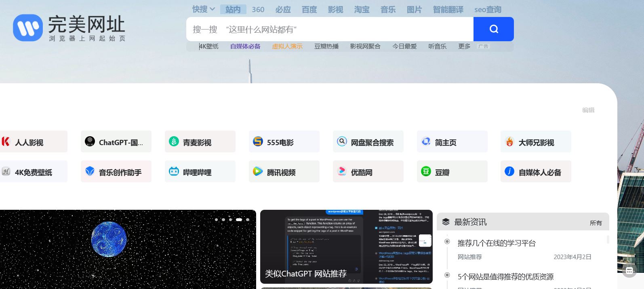Click the 更多 quick link
This screenshot has height=289, width=644.
464,46
